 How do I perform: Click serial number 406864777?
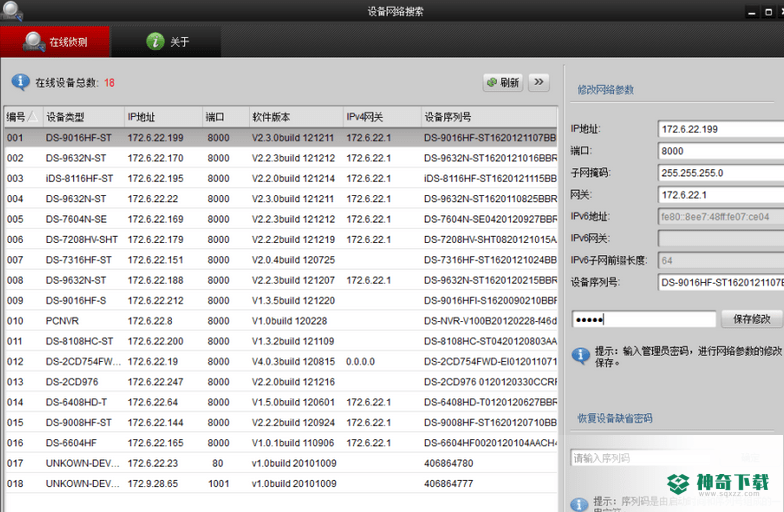click(448, 484)
